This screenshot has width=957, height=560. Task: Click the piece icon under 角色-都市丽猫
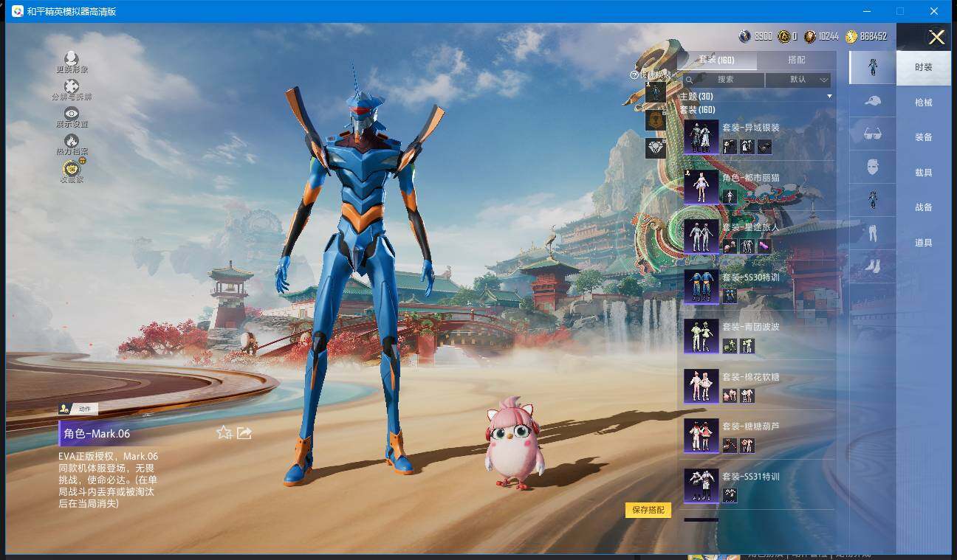pyautogui.click(x=730, y=196)
